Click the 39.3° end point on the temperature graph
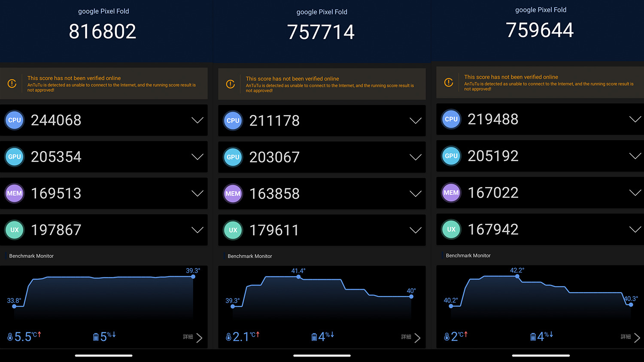 tap(193, 277)
